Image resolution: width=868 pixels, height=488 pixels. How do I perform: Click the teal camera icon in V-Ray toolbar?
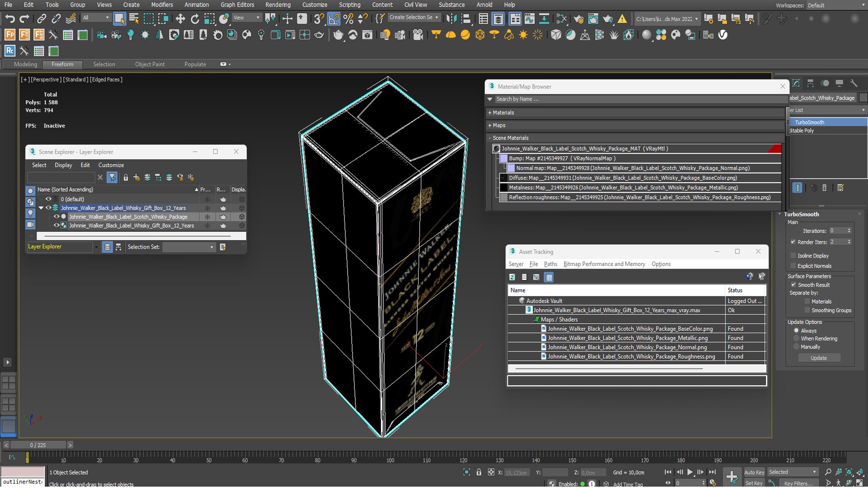tap(101, 35)
